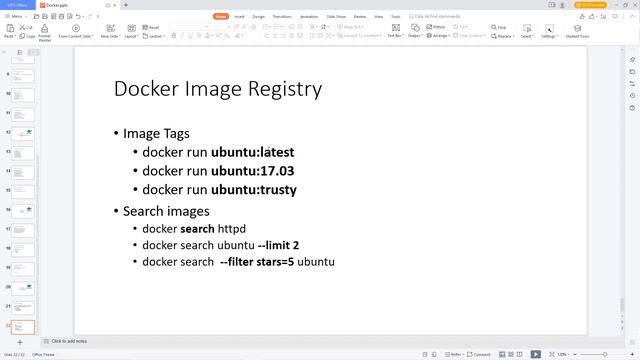Screen dimensions: 640x360
Task: Open the Arrange dropdown
Action: point(438,36)
